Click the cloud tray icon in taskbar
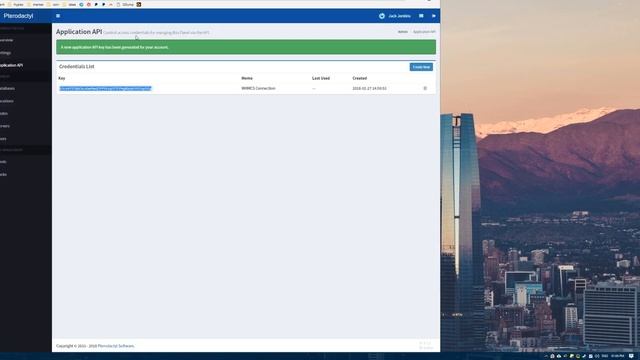Image resolution: width=640 pixels, height=360 pixels. point(559,356)
